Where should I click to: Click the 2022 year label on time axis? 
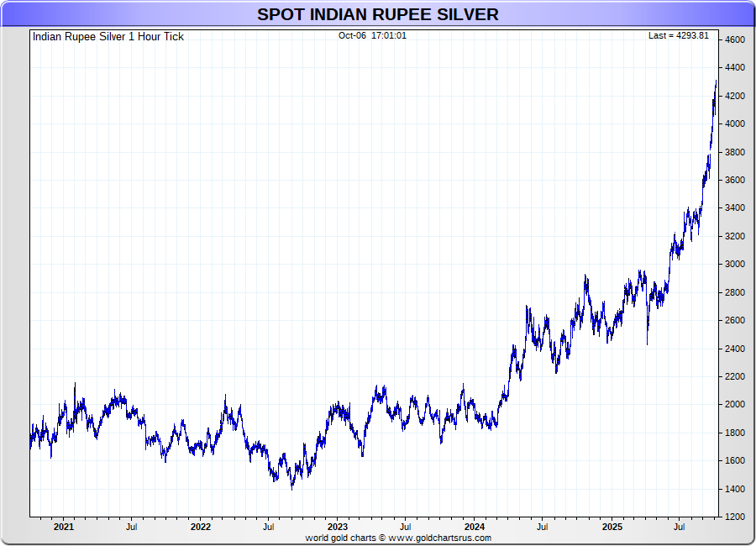point(201,528)
